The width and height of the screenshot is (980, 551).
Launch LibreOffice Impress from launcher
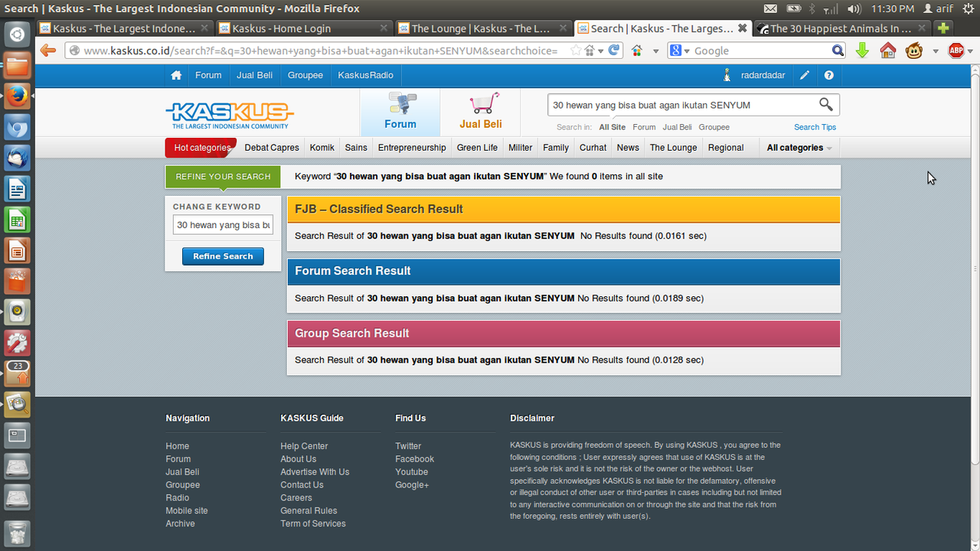pyautogui.click(x=18, y=250)
